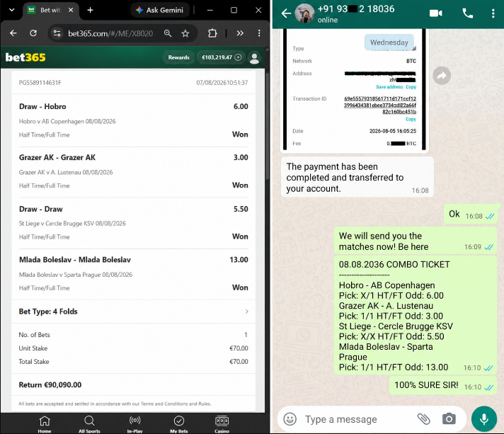Select the COMBO TICKET message bubble
Image resolution: width=504 pixels, height=434 pixels.
click(x=416, y=315)
